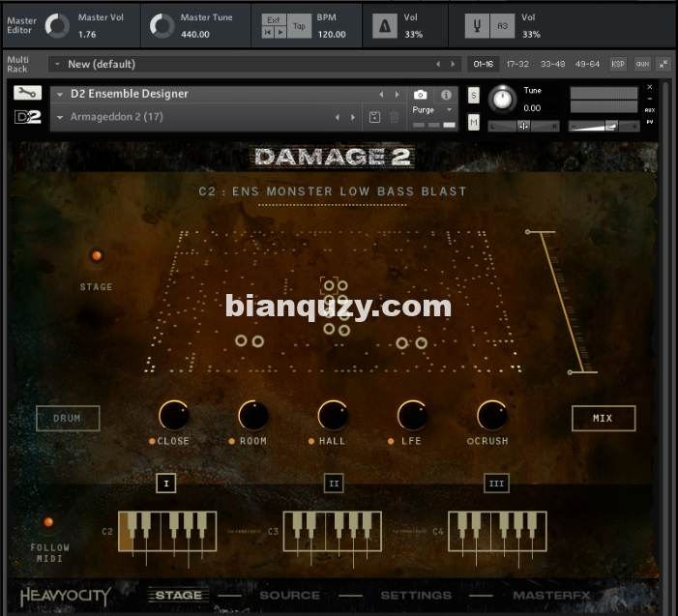Adjust the Master Vol knob
The height and width of the screenshot is (616, 678).
pyautogui.click(x=57, y=25)
